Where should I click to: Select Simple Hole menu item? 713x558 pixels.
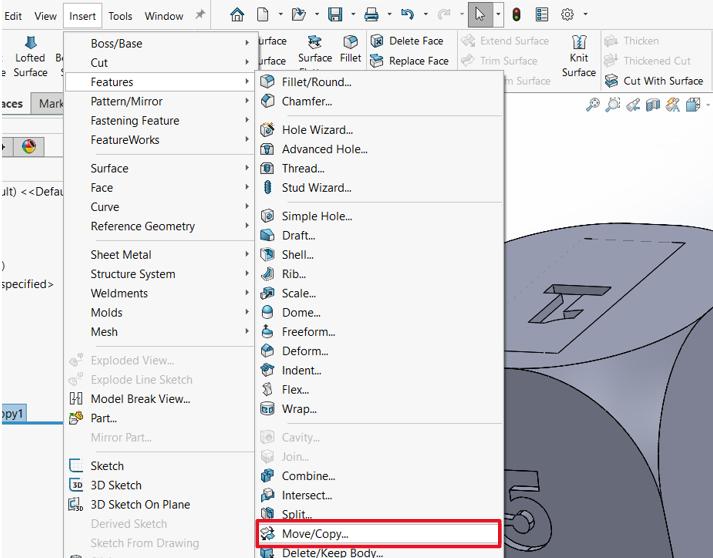click(x=380, y=216)
